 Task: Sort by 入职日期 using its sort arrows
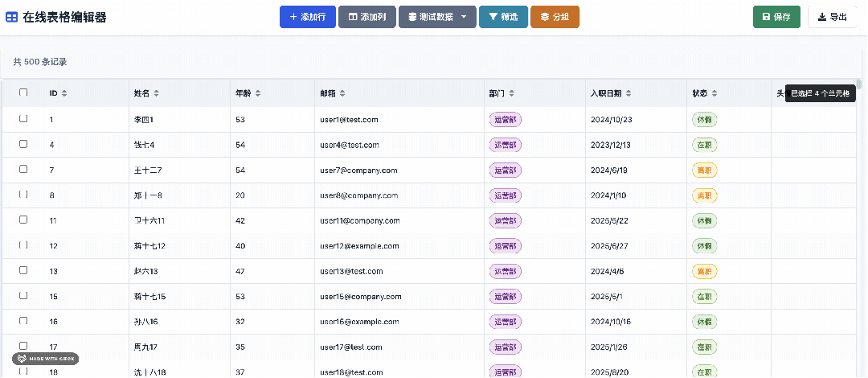tap(628, 93)
